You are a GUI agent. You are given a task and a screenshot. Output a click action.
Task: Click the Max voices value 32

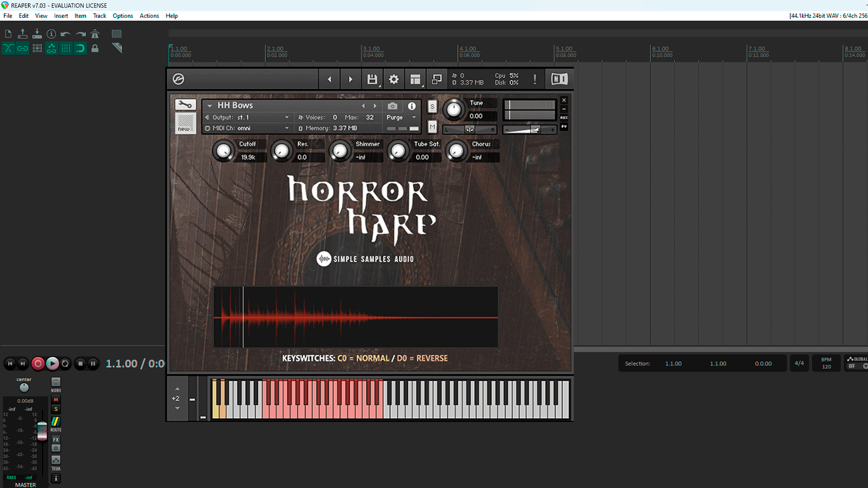[370, 118]
